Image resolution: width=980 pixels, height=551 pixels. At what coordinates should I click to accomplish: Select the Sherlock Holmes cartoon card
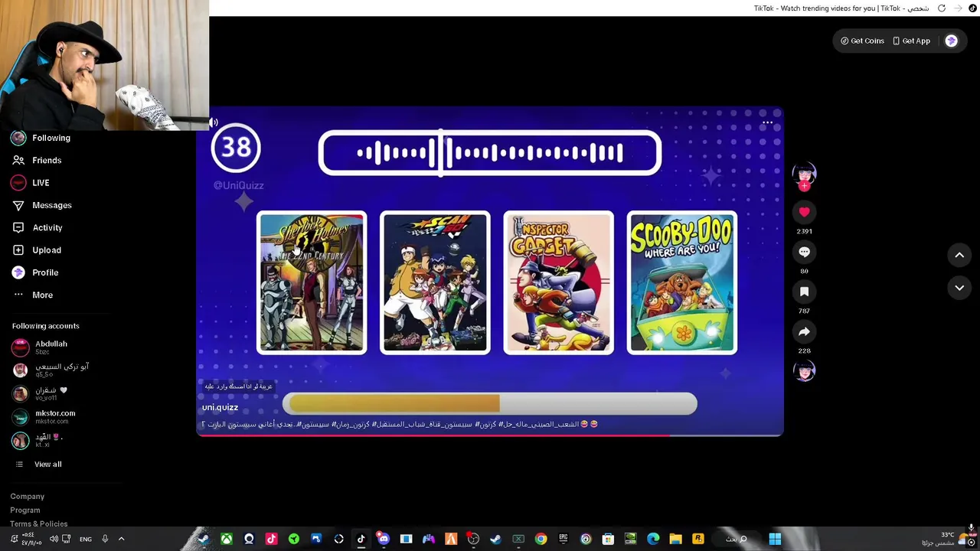[312, 282]
